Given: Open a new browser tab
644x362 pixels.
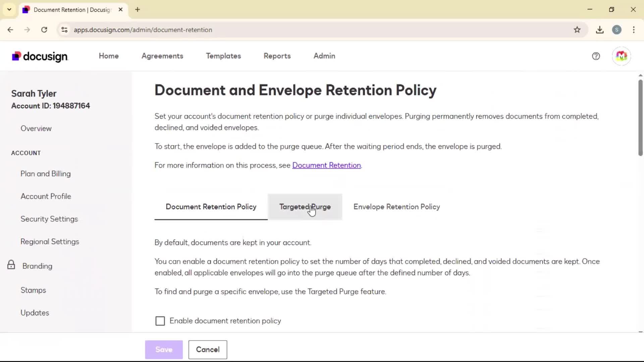Looking at the screenshot, I should 138,9.
